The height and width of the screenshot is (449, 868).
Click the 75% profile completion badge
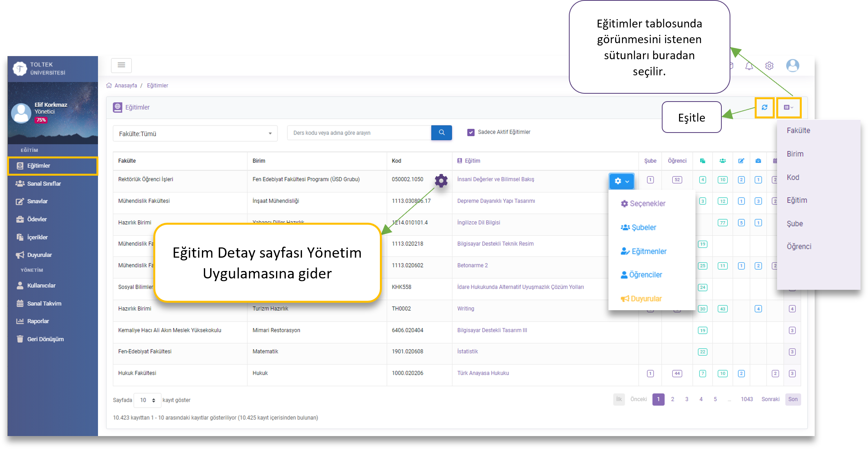(41, 120)
